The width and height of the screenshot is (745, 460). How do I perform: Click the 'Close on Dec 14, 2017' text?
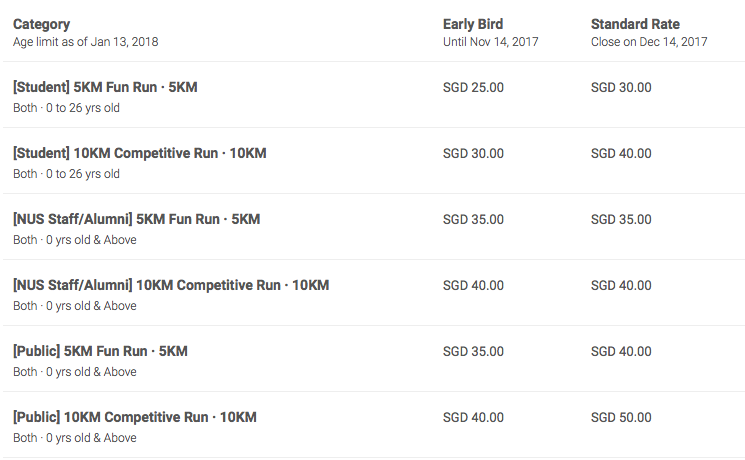(x=649, y=42)
